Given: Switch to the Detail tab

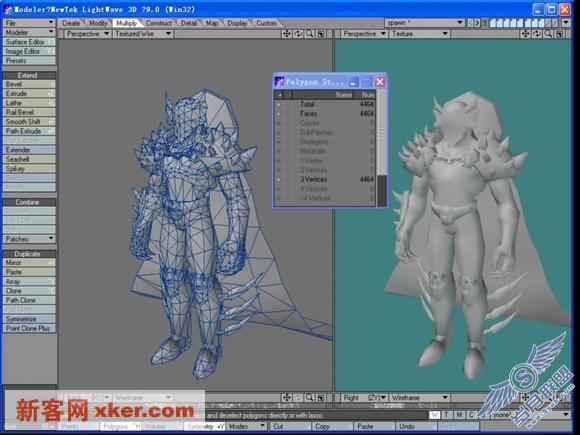Looking at the screenshot, I should (189, 23).
